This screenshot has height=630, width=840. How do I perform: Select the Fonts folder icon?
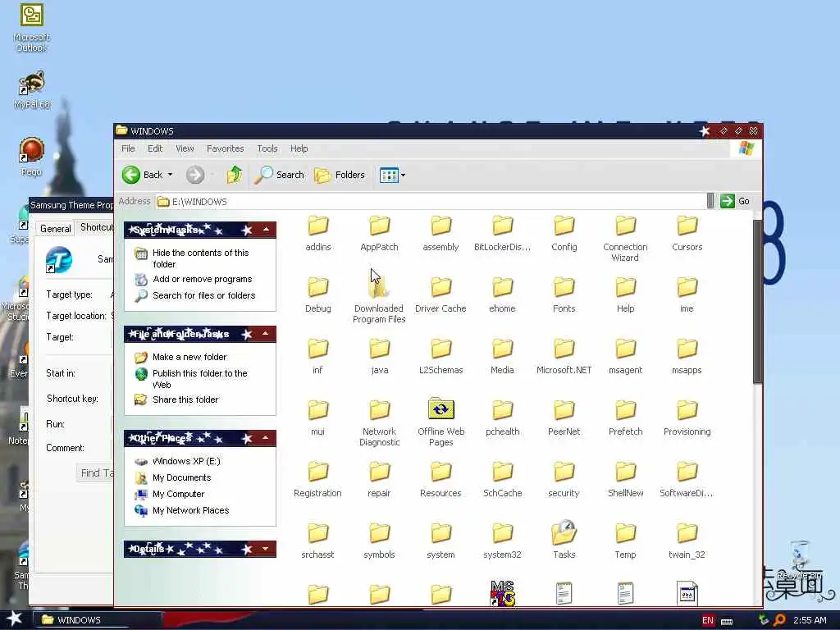point(564,288)
